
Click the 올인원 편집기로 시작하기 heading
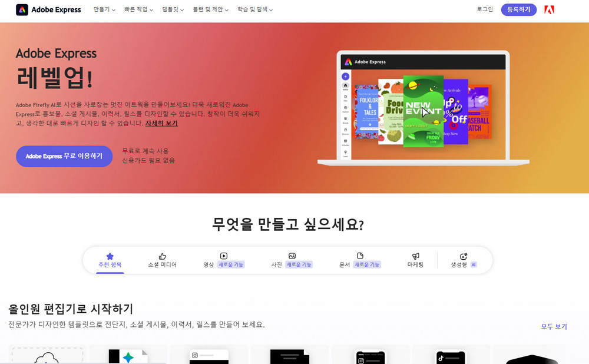71,309
